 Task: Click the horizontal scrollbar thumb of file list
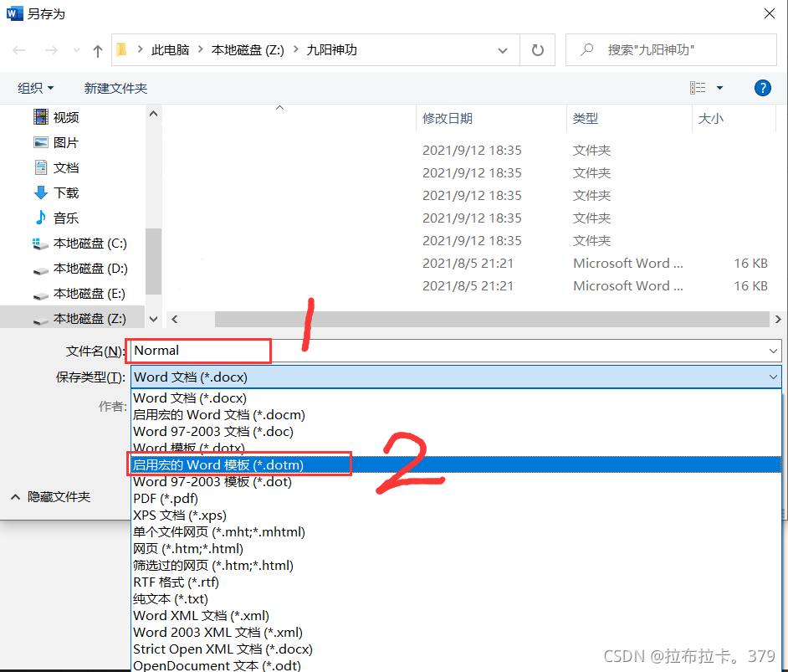click(492, 319)
